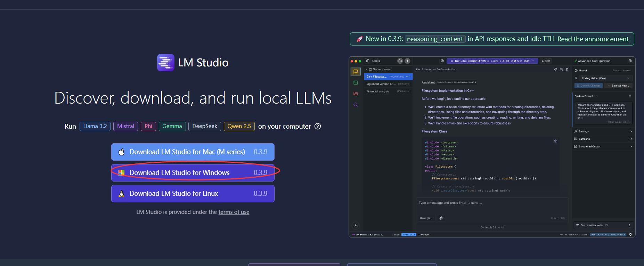This screenshot has width=644, height=266.
Task: Click the Apple logo on the Mac download button
Action: pyautogui.click(x=121, y=152)
